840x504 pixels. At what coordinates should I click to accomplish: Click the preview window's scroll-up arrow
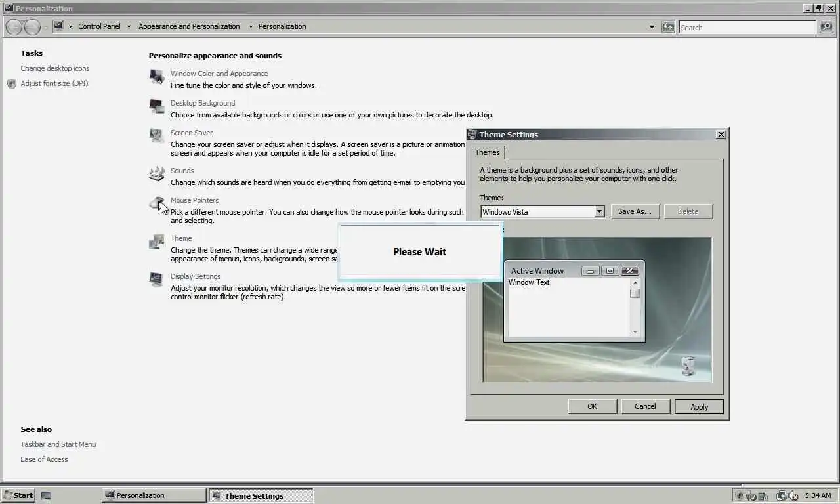coord(635,283)
